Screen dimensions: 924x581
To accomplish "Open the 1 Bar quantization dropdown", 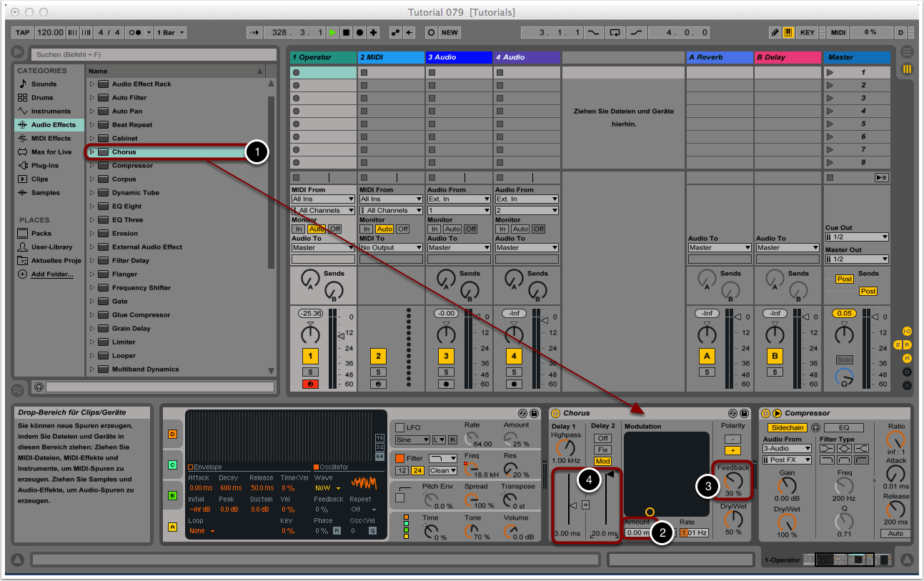I will click(x=171, y=33).
